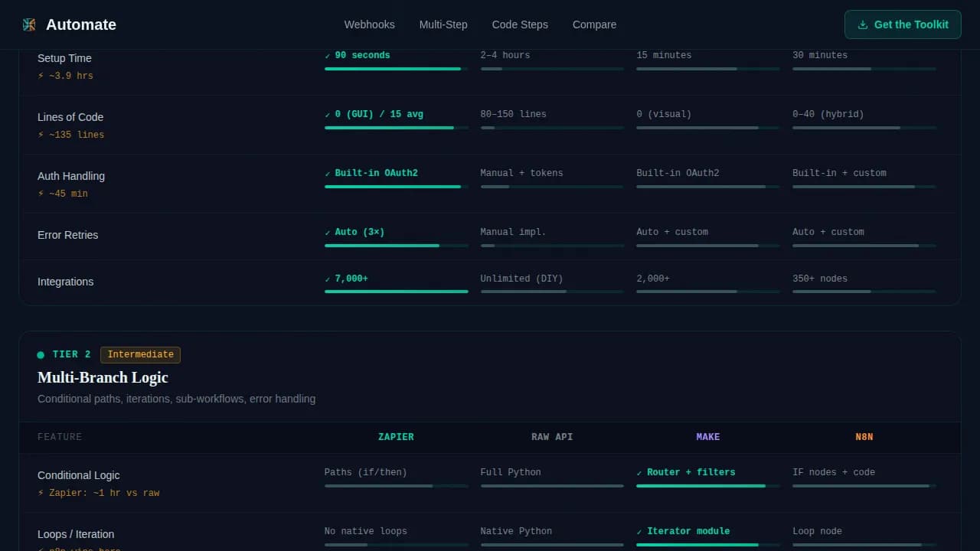Click the 'Unlimited (DIY)' value
This screenshot has height=551, width=980.
(522, 279)
